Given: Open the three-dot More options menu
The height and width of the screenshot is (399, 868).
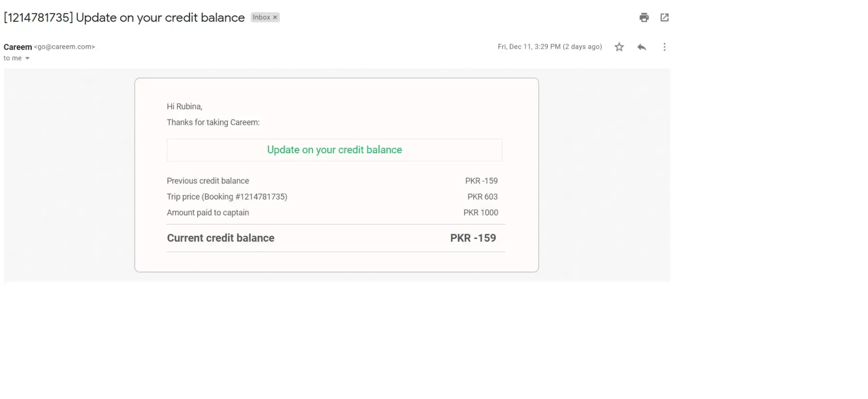Looking at the screenshot, I should coord(665,47).
